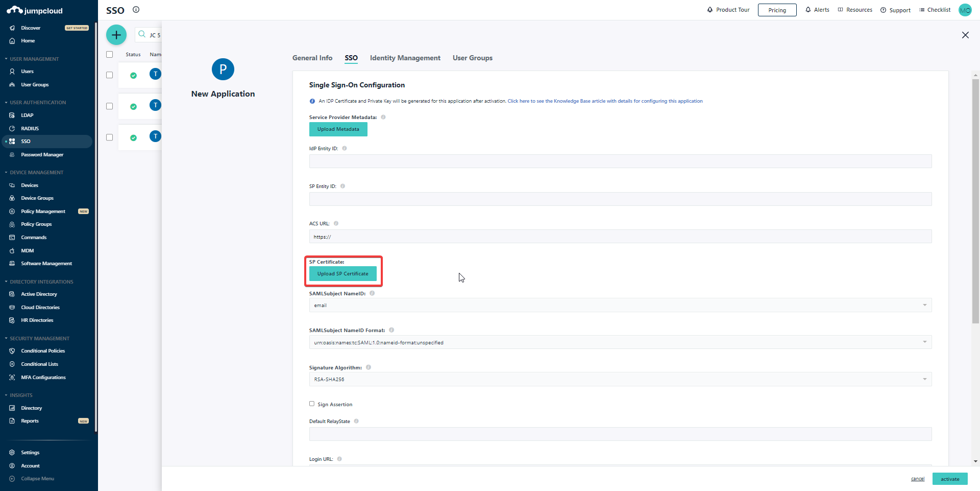
Task: Open Policy Management in the sidebar
Action: pyautogui.click(x=43, y=212)
